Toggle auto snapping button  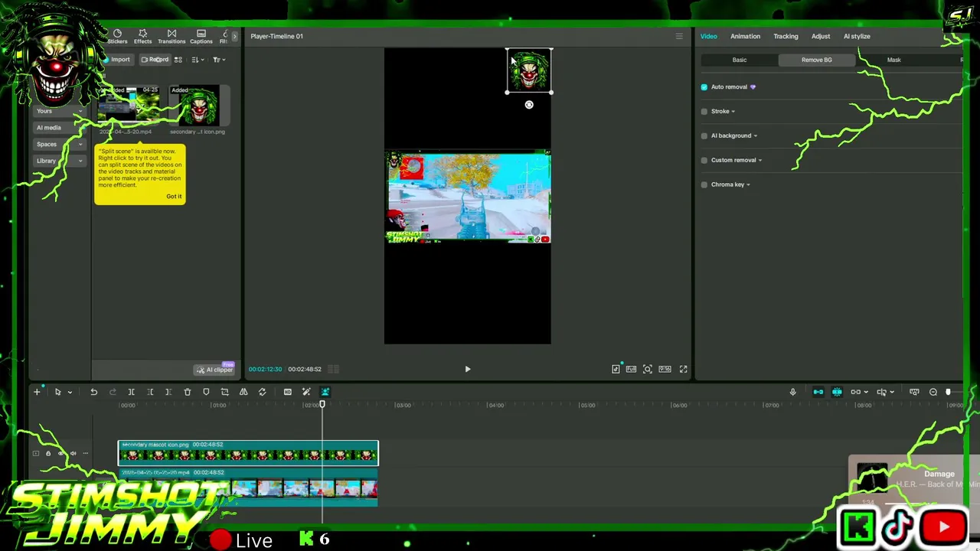(x=837, y=392)
